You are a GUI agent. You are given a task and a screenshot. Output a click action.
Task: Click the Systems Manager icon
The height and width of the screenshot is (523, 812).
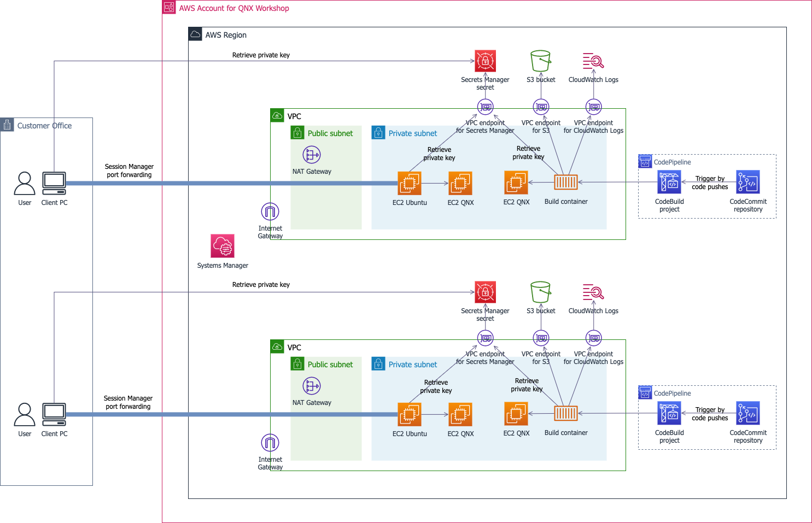click(223, 246)
